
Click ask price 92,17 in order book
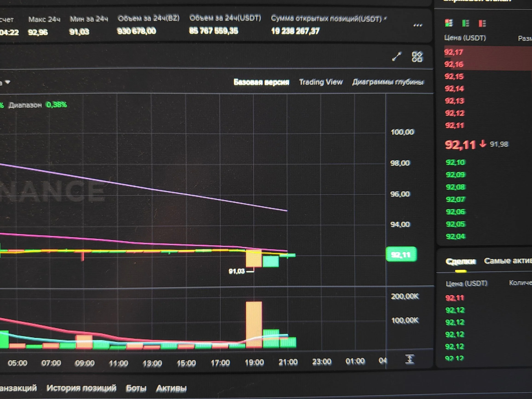[x=453, y=52]
